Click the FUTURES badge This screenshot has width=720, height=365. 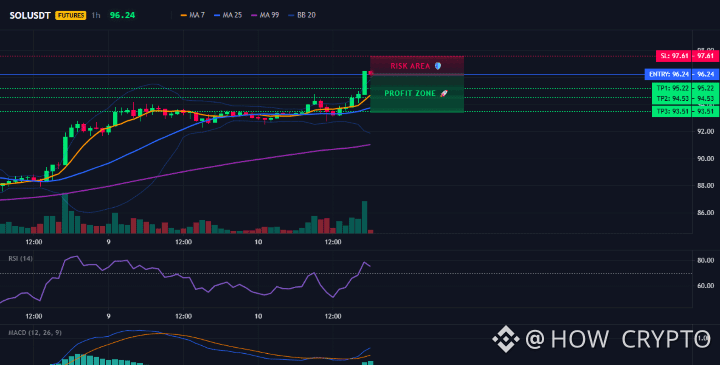70,15
